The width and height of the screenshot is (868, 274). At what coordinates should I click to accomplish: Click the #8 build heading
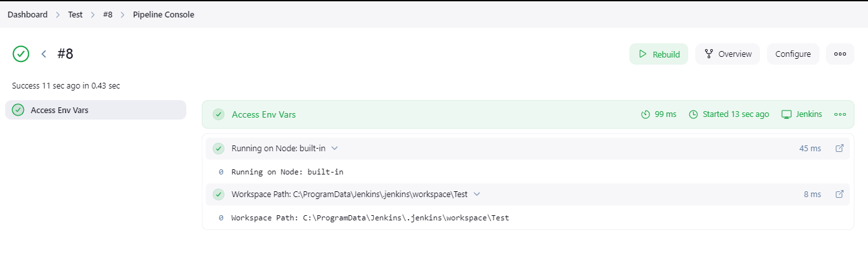pos(65,54)
